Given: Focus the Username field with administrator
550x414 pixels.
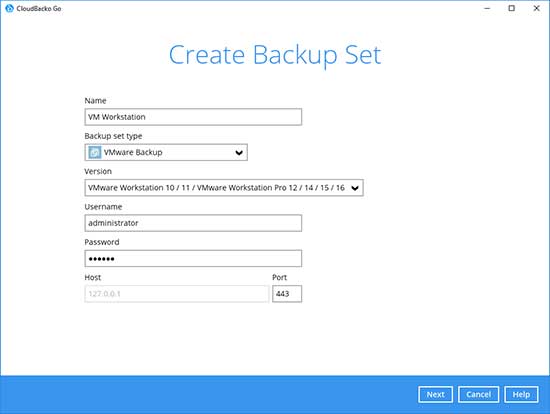Looking at the screenshot, I should [193, 223].
